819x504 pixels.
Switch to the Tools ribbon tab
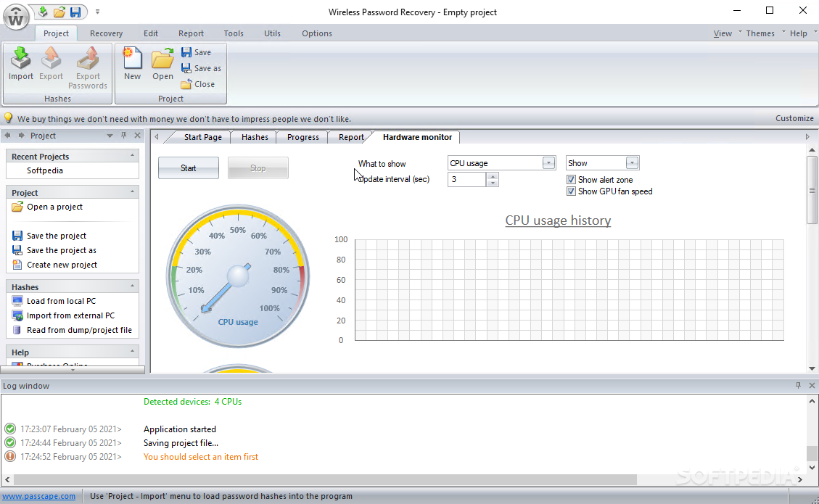pos(234,33)
